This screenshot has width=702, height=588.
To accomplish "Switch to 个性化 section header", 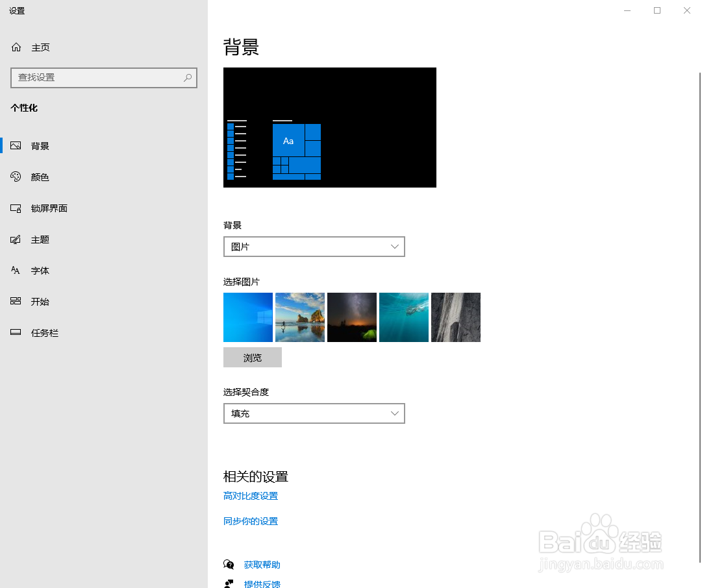I will point(24,108).
